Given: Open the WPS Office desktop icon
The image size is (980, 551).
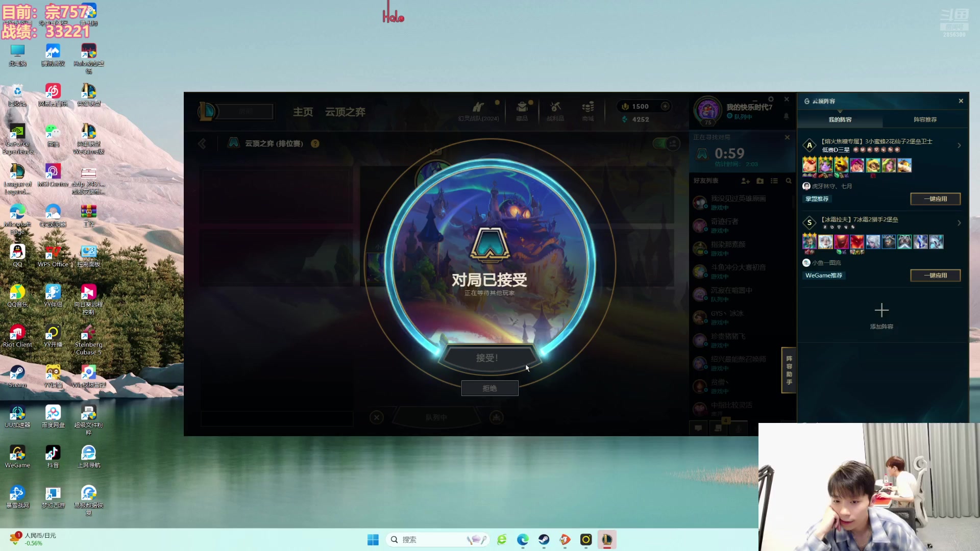Looking at the screenshot, I should pos(53,256).
